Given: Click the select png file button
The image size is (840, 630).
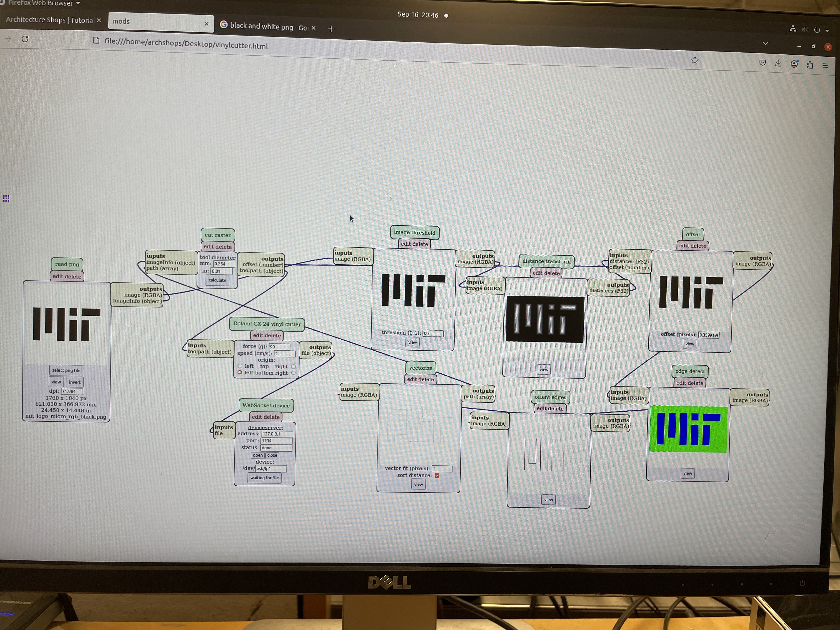Looking at the screenshot, I should coord(66,370).
